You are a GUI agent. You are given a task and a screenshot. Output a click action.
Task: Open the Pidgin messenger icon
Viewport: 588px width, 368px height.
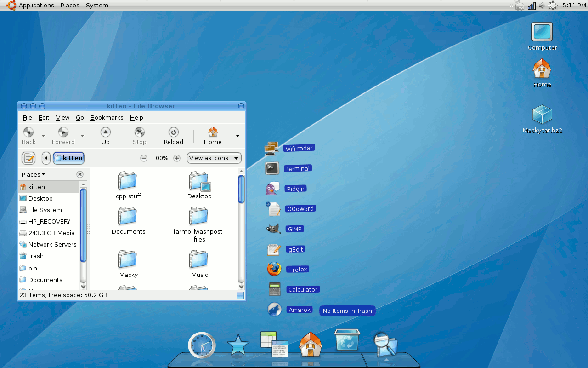tap(272, 189)
